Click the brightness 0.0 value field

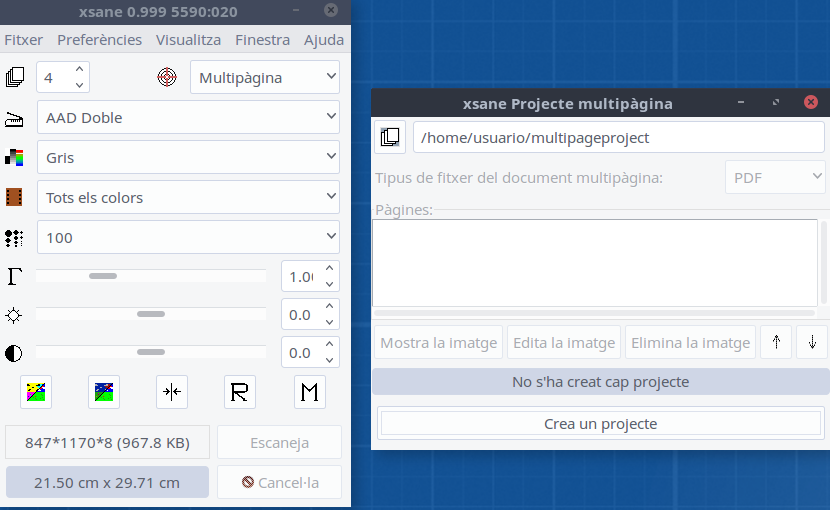point(301,315)
